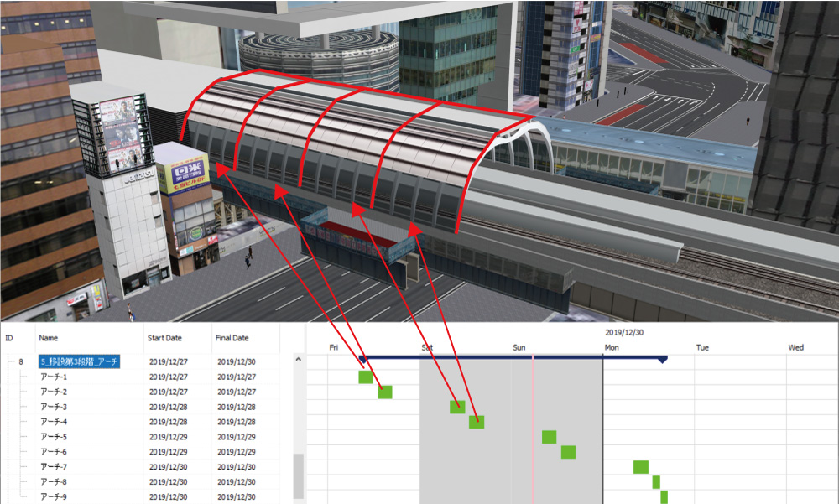This screenshot has height=504, width=839.
Task: Select the dark blue summary bar of task 8
Action: (x=513, y=357)
